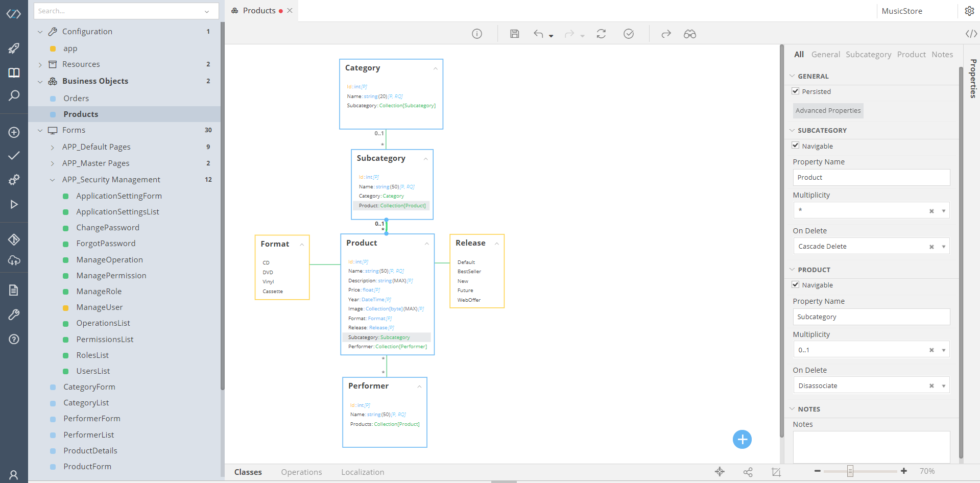Click the Advanced Properties button
980x483 pixels.
tap(828, 110)
